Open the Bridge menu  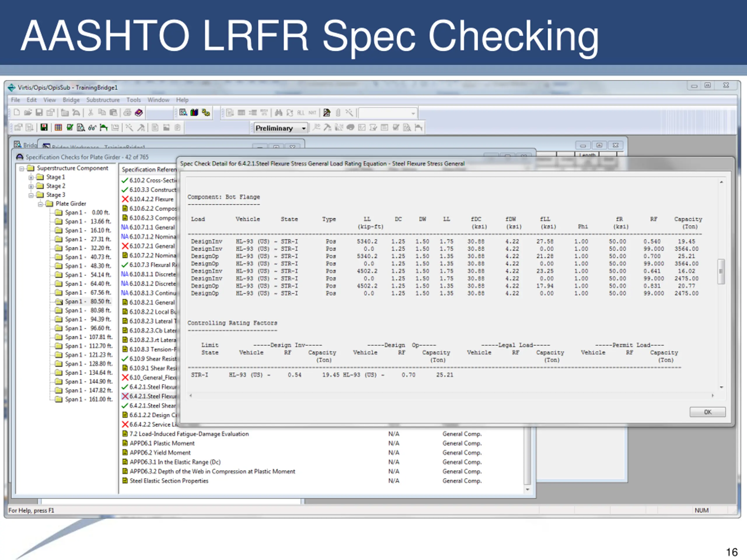point(71,100)
